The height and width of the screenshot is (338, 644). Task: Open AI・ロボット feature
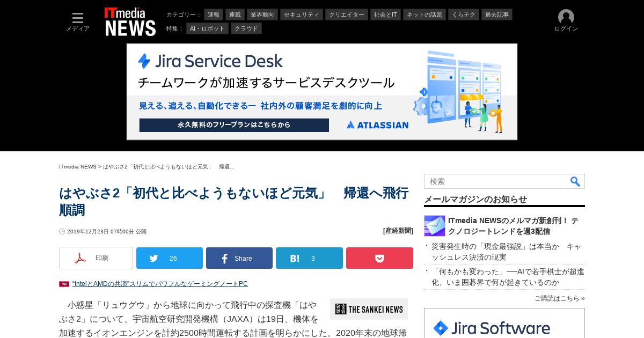pos(207,28)
